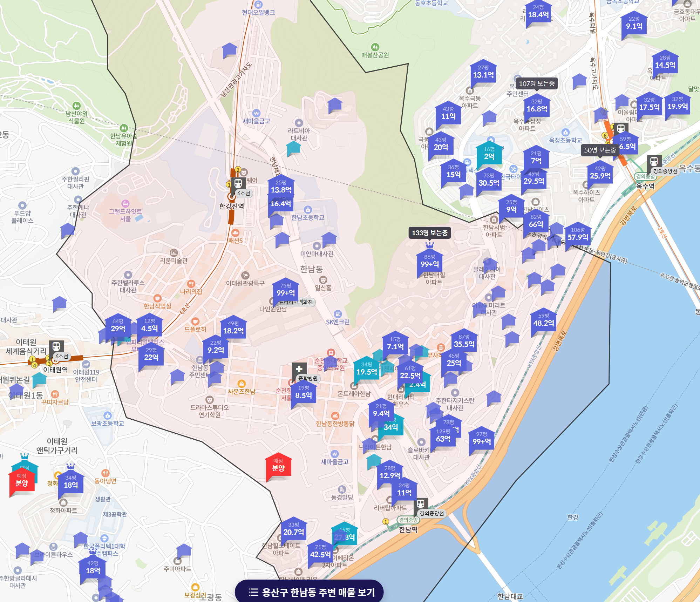Click the 133명 보는중 viewer tooltip
Image resolution: width=700 pixels, height=602 pixels.
pos(429,233)
